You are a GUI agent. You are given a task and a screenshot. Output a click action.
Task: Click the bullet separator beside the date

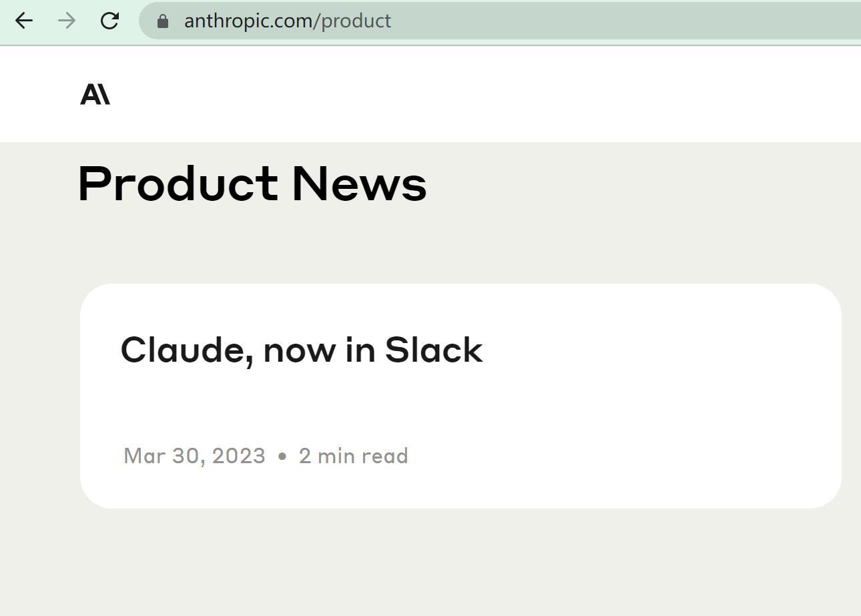[282, 456]
